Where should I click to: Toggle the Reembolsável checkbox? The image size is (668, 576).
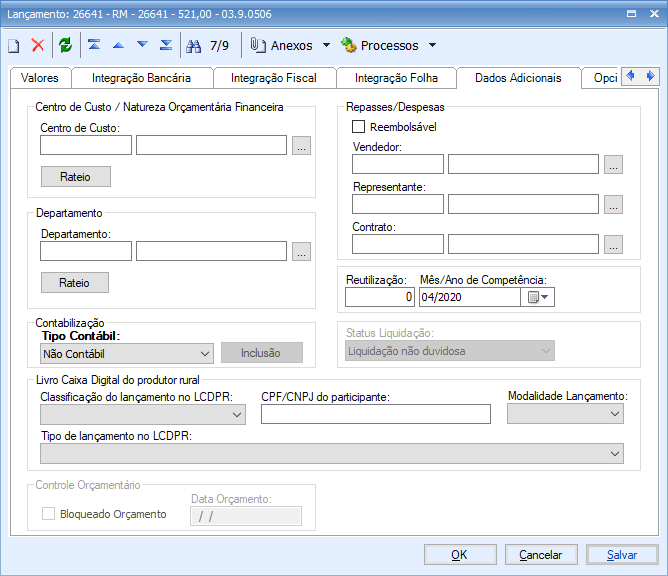coord(358,127)
